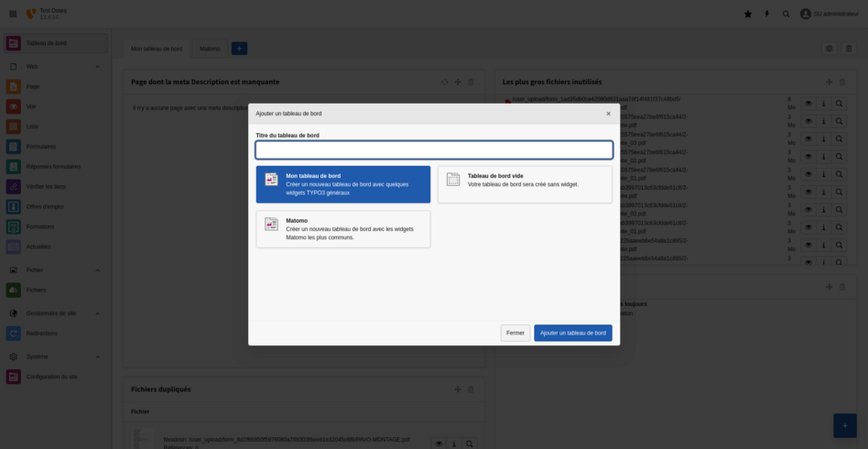Viewport: 868px width, 449px height.
Task: Select the Matomo dashboard preset card
Action: click(343, 229)
